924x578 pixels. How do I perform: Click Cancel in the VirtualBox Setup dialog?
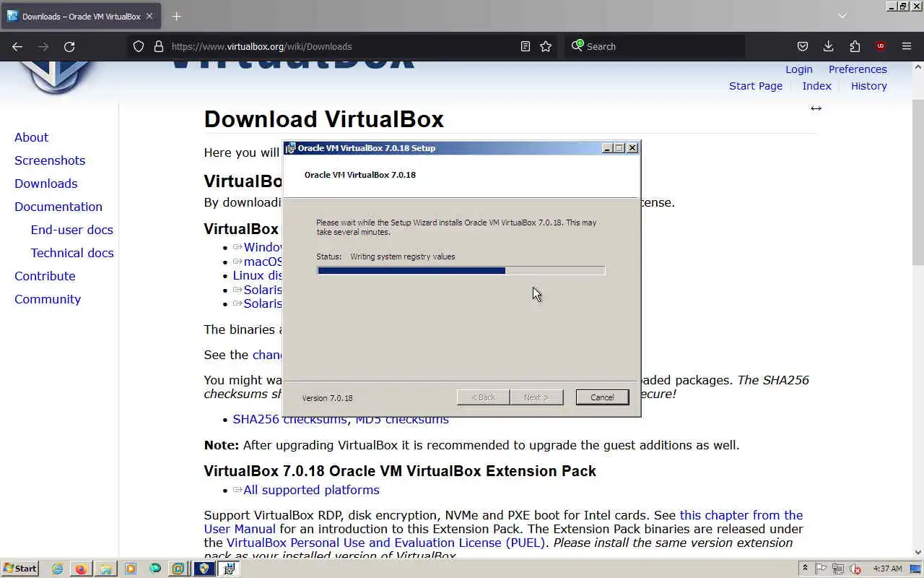coord(602,397)
